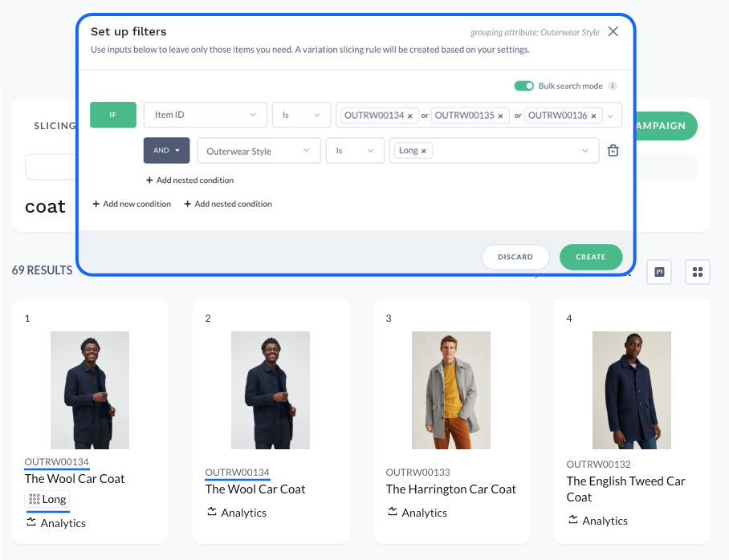
Task: Click Add new condition
Action: tap(132, 204)
